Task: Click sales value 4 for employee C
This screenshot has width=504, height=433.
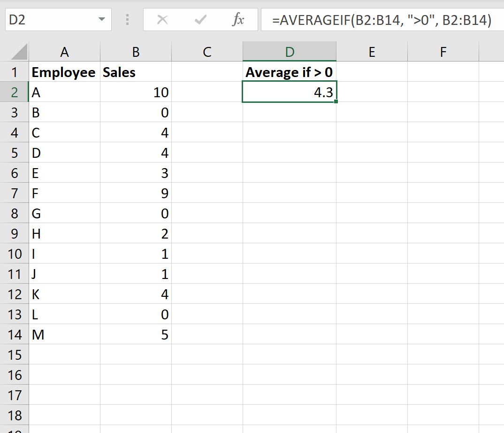Action: click(136, 132)
